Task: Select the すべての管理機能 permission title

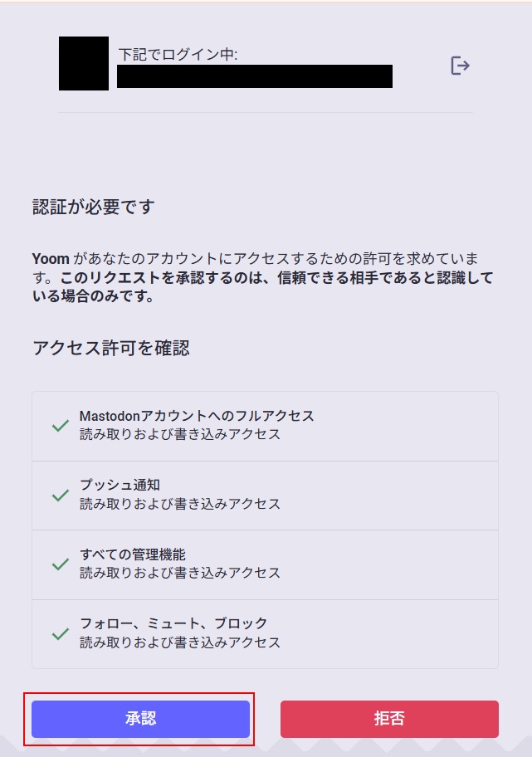Action: (132, 554)
